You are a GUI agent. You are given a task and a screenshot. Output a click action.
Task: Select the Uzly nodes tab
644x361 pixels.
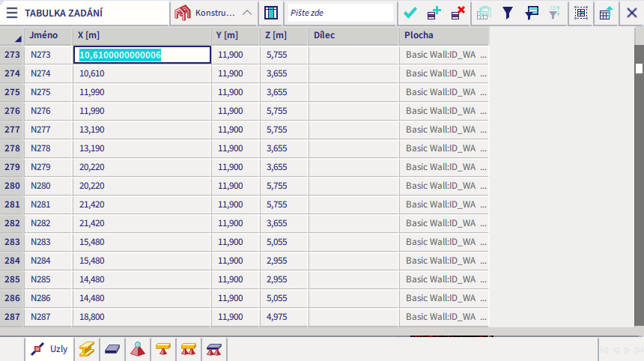click(x=49, y=349)
